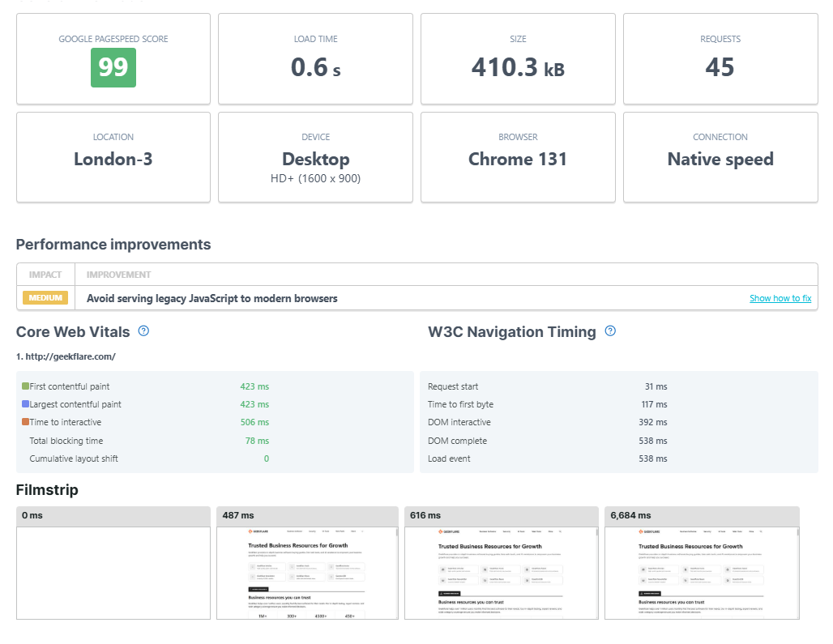Click the Time to first byte 117 ms value
The width and height of the screenshot is (833, 644).
[x=654, y=404]
